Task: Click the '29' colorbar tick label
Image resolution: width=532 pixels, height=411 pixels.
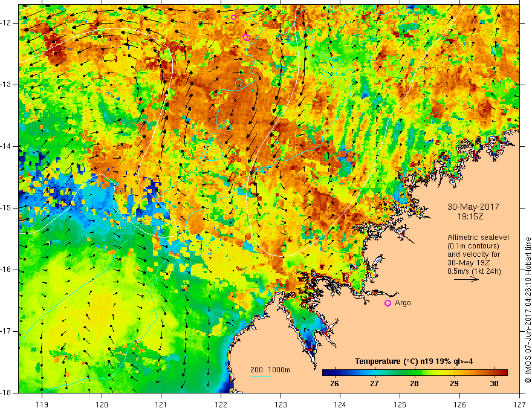Action: point(454,384)
